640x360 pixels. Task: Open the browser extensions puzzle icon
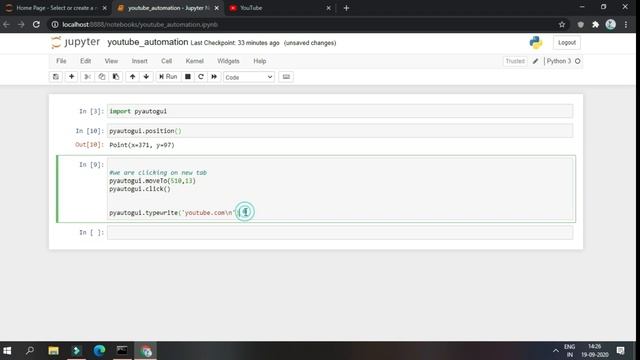(x=596, y=24)
